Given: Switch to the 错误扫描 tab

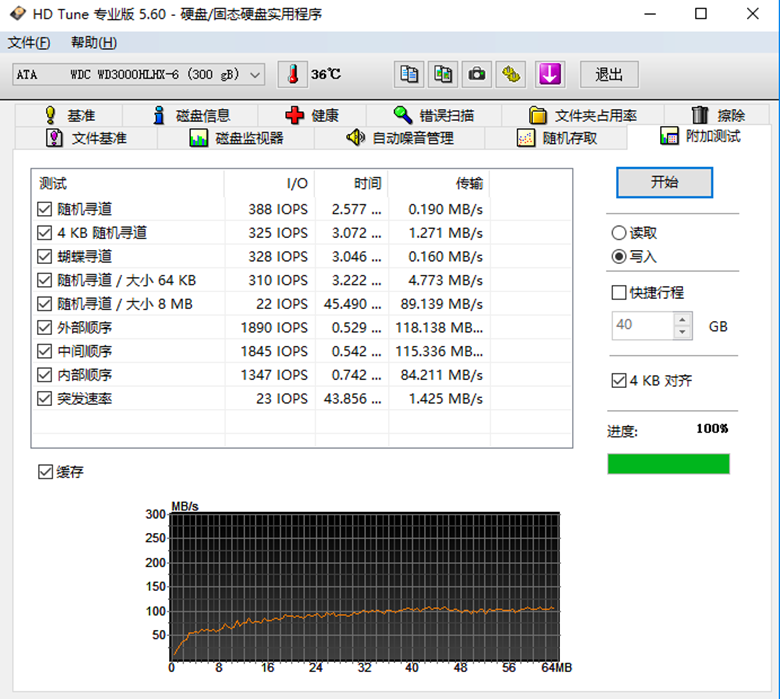Looking at the screenshot, I should [434, 115].
